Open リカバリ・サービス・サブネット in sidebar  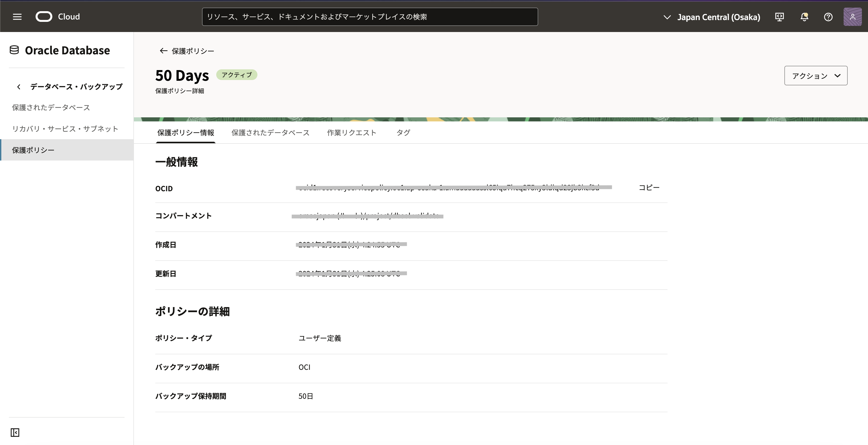(65, 129)
